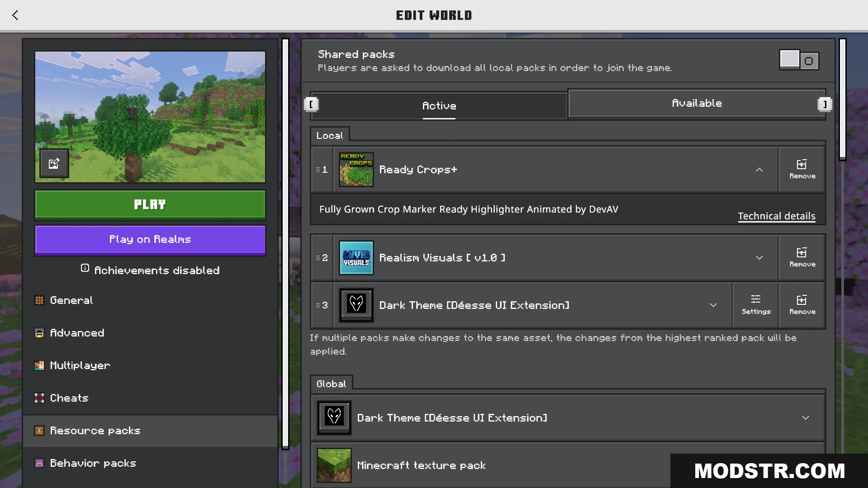Click the Realism Visuals pack icon
Screen dimensions: 868x488
356,258
